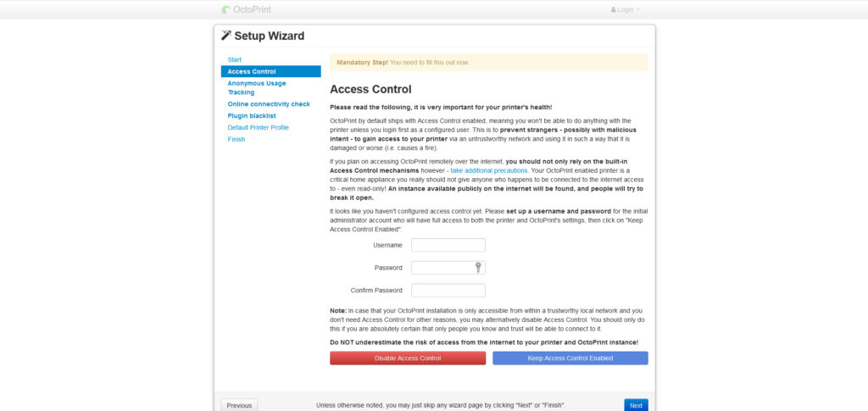Click the user icon beside Login
The image size is (868, 411).
(x=614, y=9)
